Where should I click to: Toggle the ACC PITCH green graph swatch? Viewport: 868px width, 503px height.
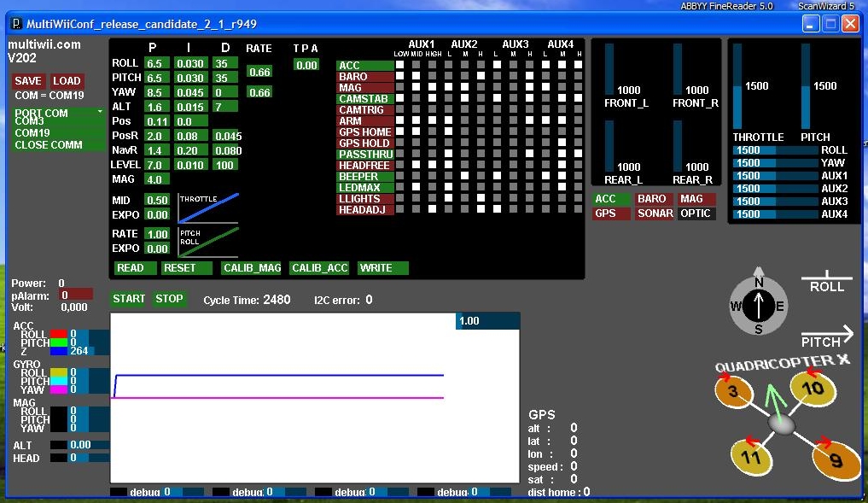(x=58, y=342)
